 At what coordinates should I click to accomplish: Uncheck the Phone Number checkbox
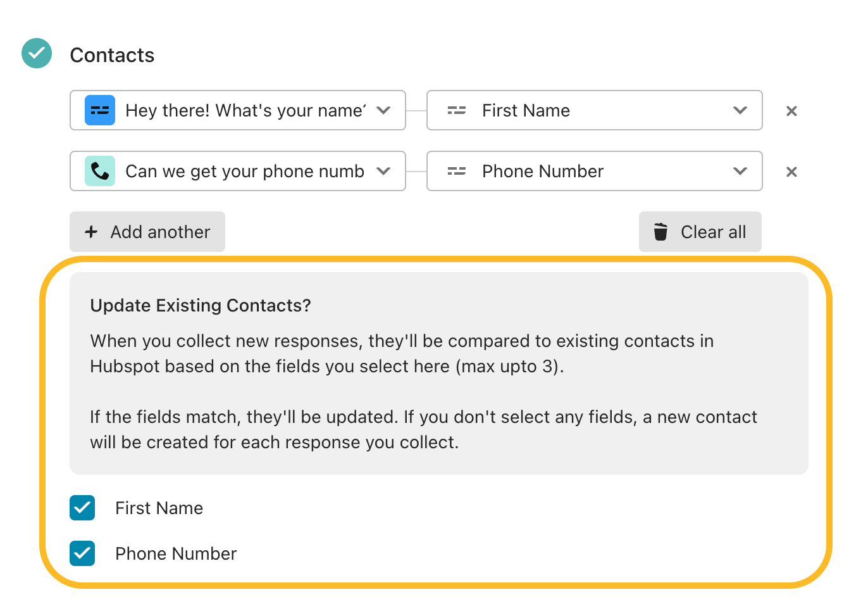click(82, 553)
